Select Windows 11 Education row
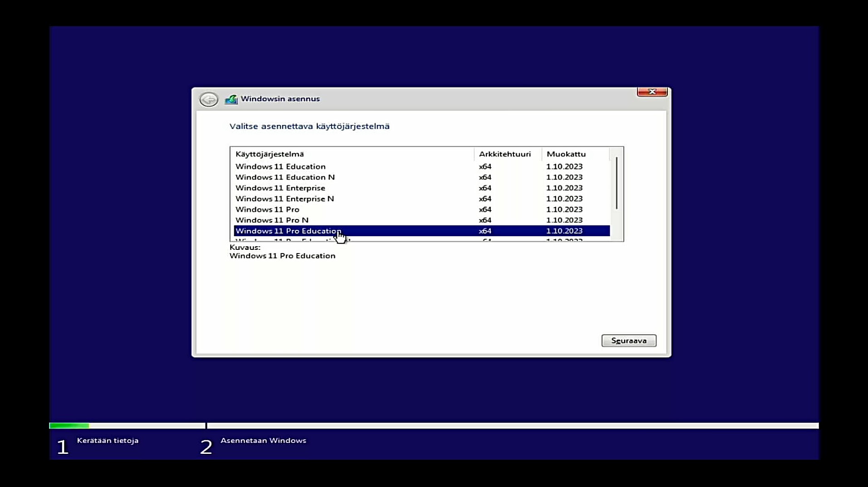The width and height of the screenshot is (868, 487). [422, 167]
